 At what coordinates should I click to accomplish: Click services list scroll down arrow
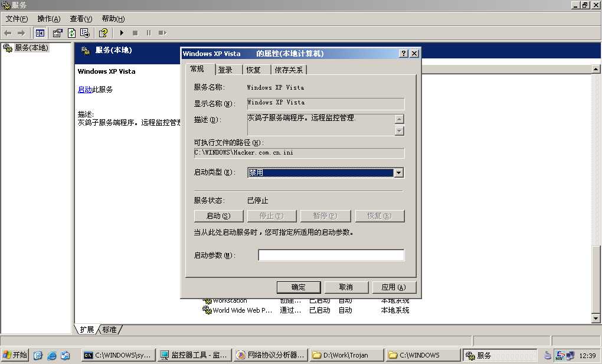pyautogui.click(x=596, y=319)
